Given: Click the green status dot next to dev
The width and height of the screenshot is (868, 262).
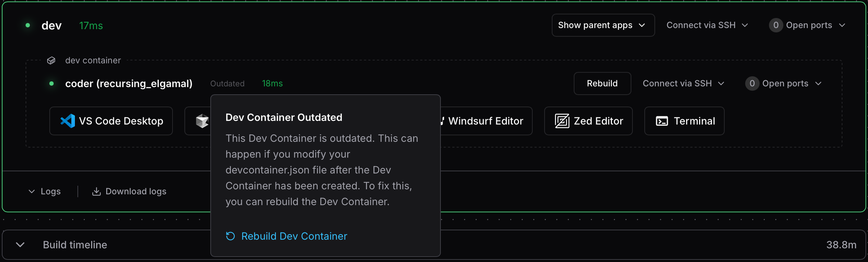Looking at the screenshot, I should coord(27,25).
